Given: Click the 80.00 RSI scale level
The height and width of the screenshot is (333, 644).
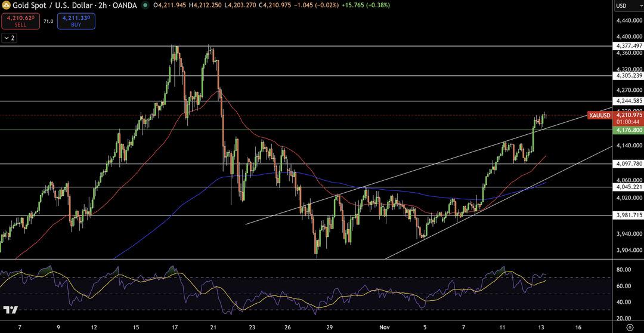Looking at the screenshot, I should (624, 270).
